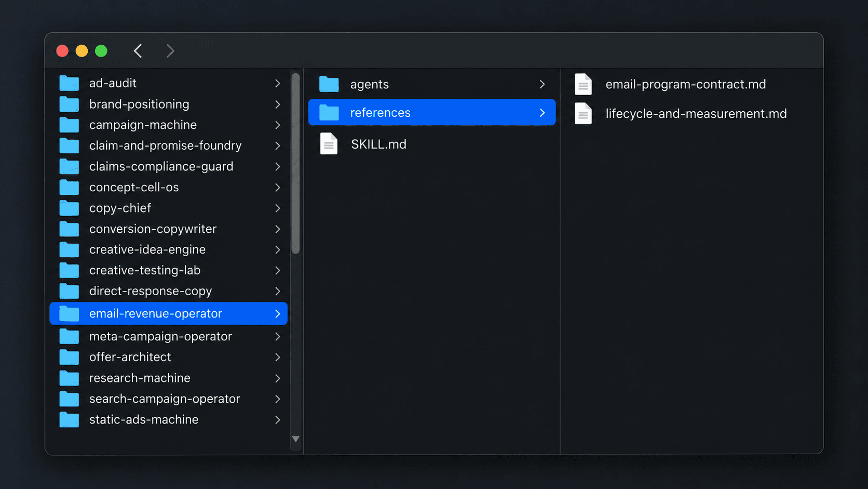Click the SKILL.md document icon
The image size is (868, 489).
[329, 144]
